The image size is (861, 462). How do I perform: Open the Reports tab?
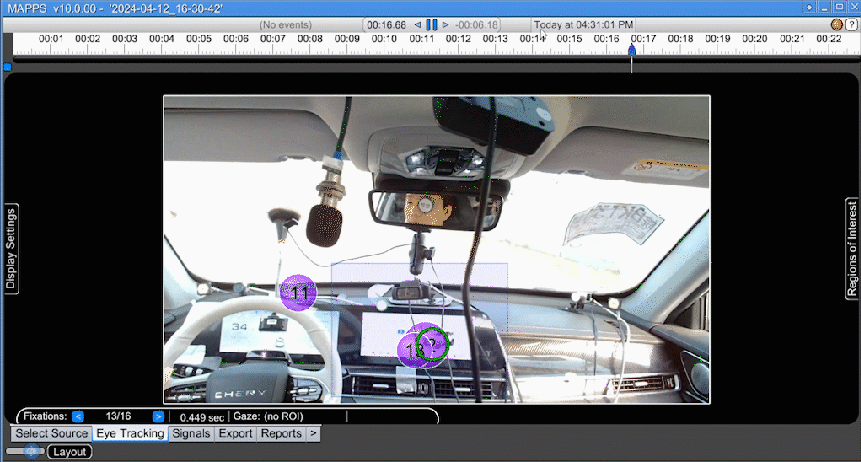[281, 434]
